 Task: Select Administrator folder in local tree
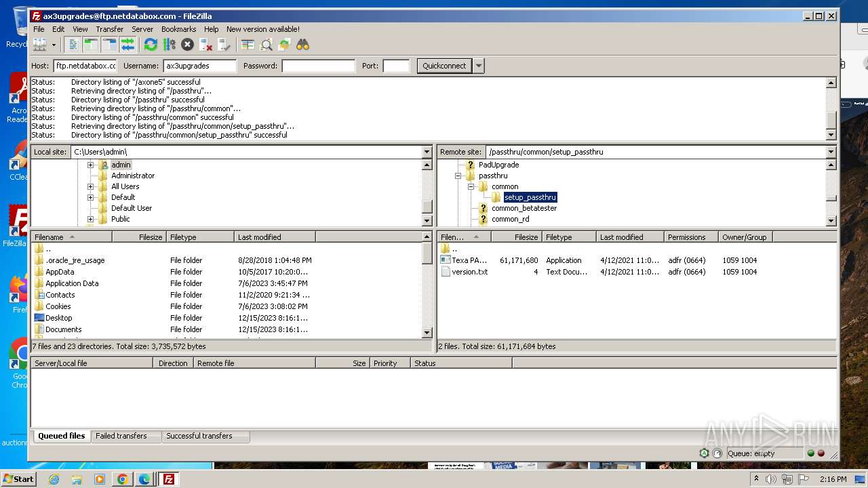(x=132, y=176)
